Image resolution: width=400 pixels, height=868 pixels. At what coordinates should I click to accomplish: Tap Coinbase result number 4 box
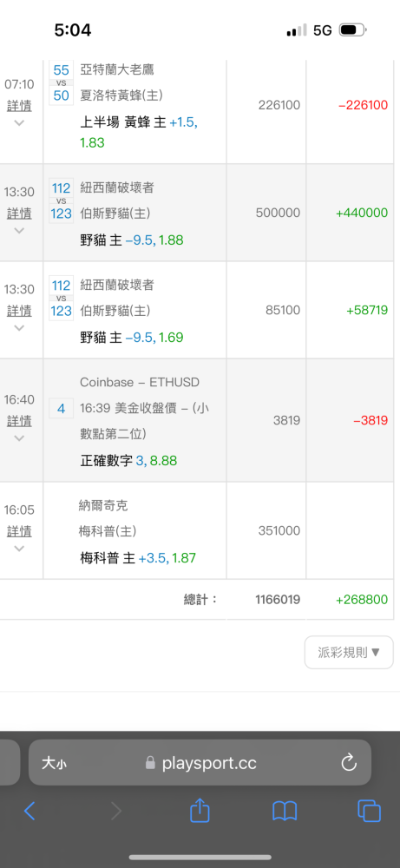click(x=61, y=409)
